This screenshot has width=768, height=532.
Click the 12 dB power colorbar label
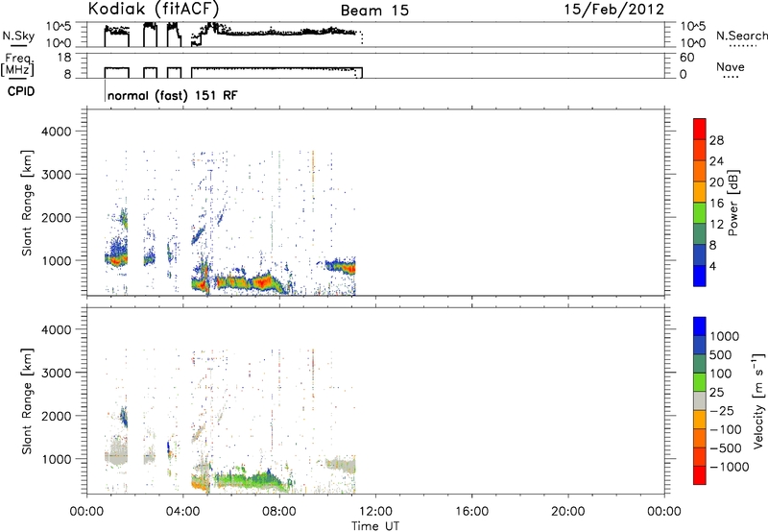(716, 225)
